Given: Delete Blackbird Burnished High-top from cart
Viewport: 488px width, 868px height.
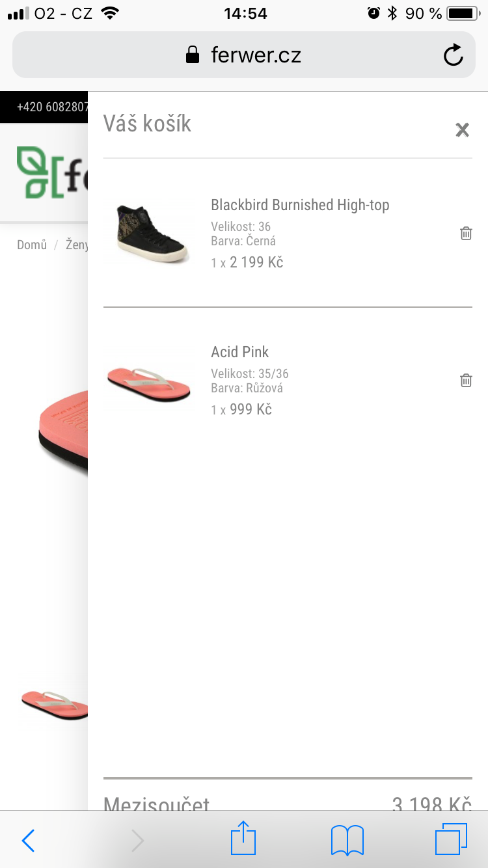Looking at the screenshot, I should pyautogui.click(x=466, y=233).
